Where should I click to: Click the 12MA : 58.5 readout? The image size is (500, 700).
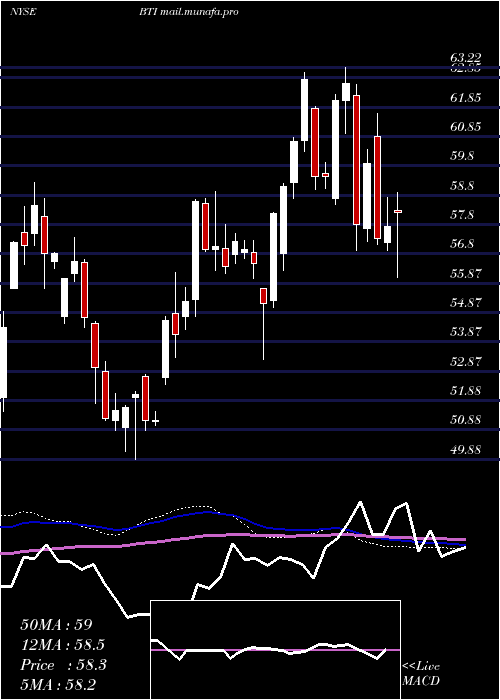(64, 645)
